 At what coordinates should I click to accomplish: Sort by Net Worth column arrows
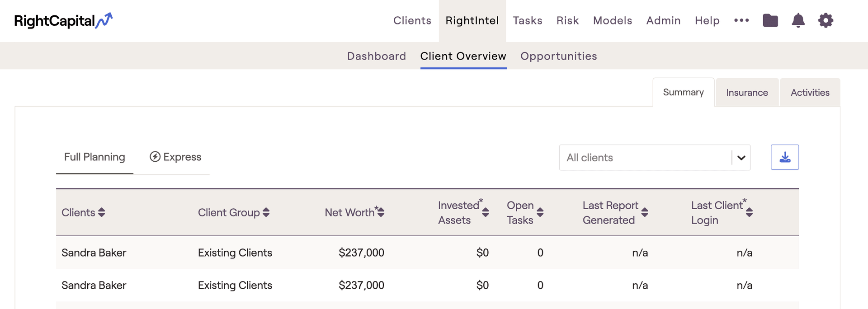(x=381, y=212)
